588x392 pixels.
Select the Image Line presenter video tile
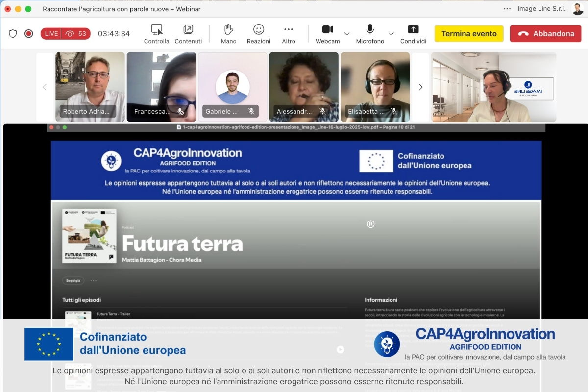[494, 87]
